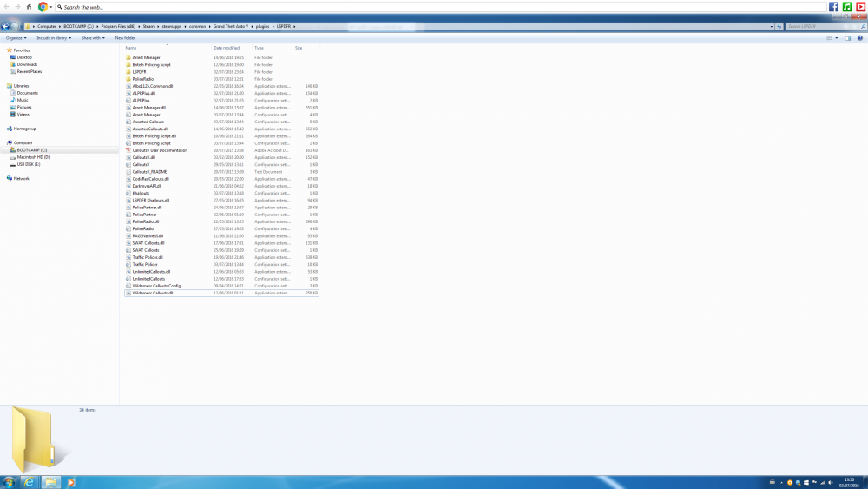Open Windows Media Player from taskbar

click(71, 482)
